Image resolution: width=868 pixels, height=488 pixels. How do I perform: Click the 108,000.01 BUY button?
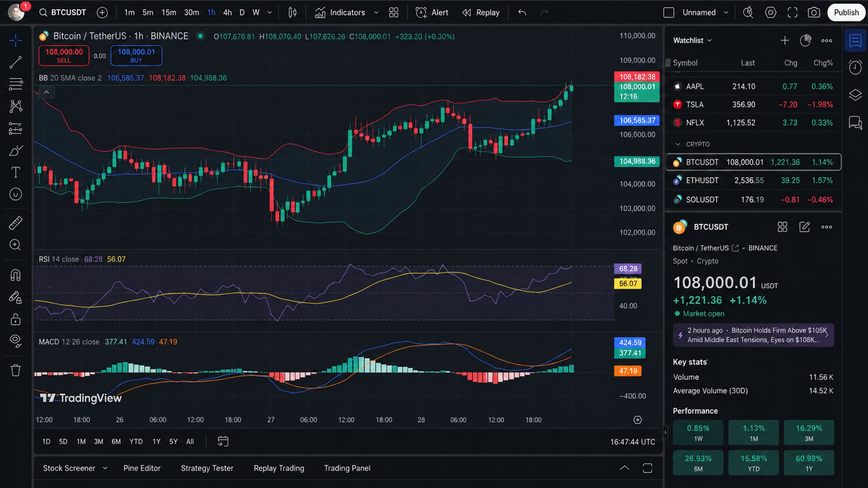[136, 56]
